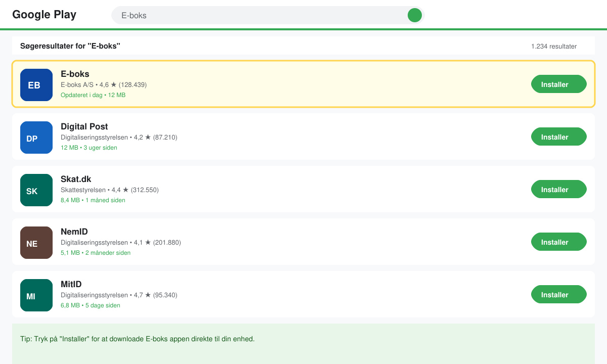Image resolution: width=607 pixels, height=364 pixels.
Task: Open the E-boks app title
Action: click(x=75, y=74)
